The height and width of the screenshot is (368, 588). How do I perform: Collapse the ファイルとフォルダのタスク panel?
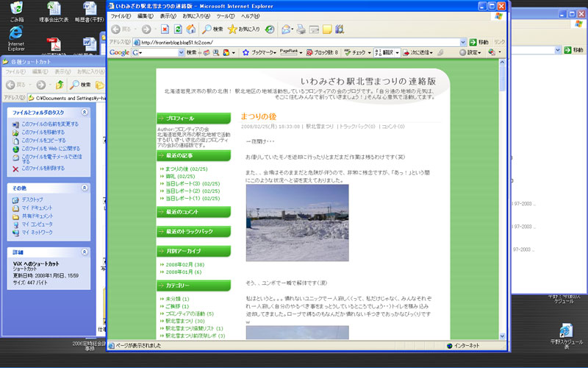pyautogui.click(x=85, y=113)
